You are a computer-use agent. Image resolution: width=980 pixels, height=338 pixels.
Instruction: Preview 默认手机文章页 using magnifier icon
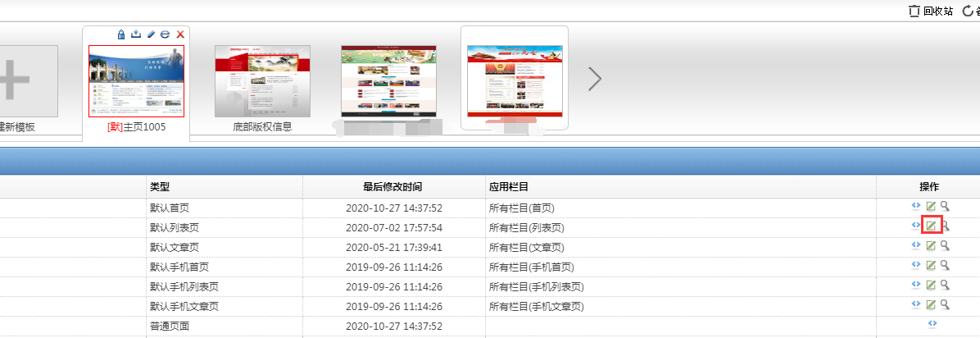pyautogui.click(x=945, y=304)
